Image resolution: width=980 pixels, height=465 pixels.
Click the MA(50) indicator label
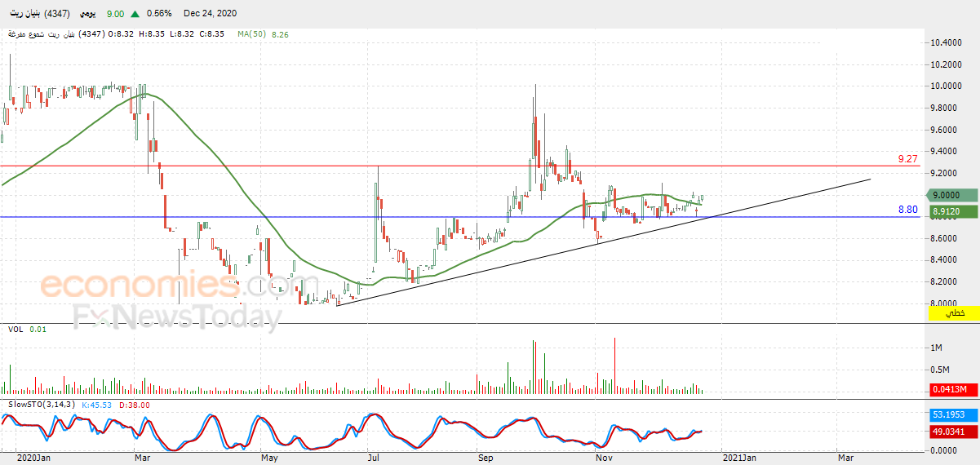click(252, 34)
